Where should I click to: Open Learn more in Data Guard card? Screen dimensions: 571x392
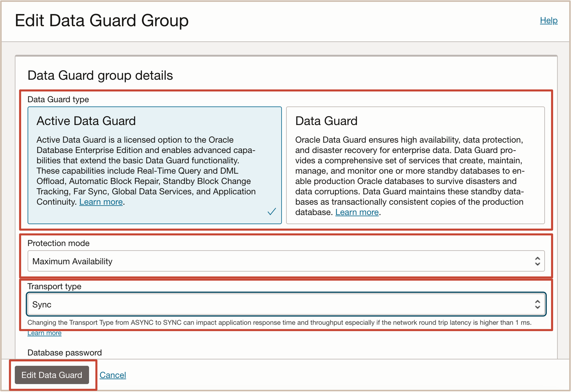(x=357, y=212)
